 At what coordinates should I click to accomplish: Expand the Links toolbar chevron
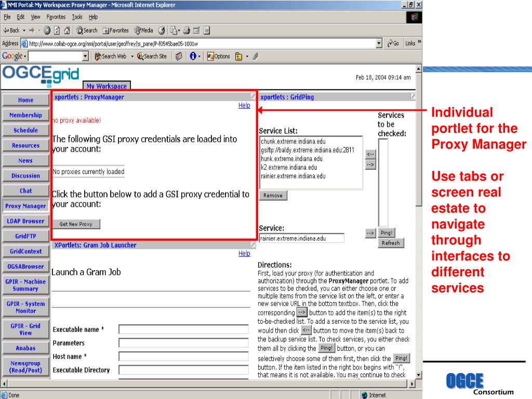[419, 42]
